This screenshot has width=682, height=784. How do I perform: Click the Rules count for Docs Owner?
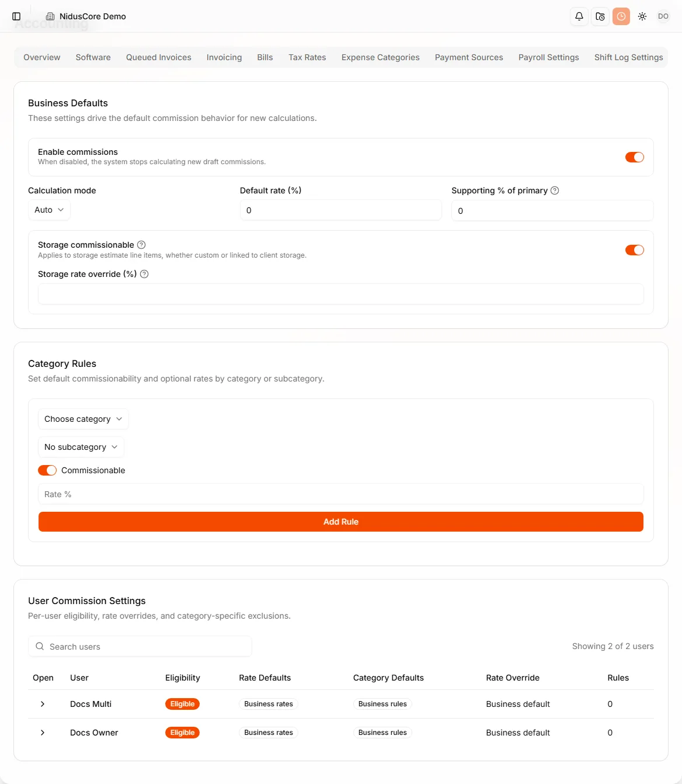click(x=610, y=733)
